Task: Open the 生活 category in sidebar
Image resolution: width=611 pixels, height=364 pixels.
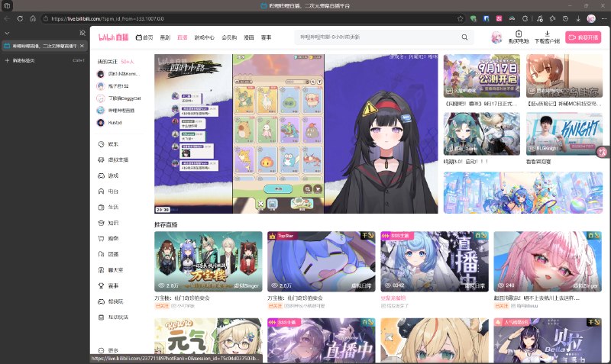Action: point(108,207)
